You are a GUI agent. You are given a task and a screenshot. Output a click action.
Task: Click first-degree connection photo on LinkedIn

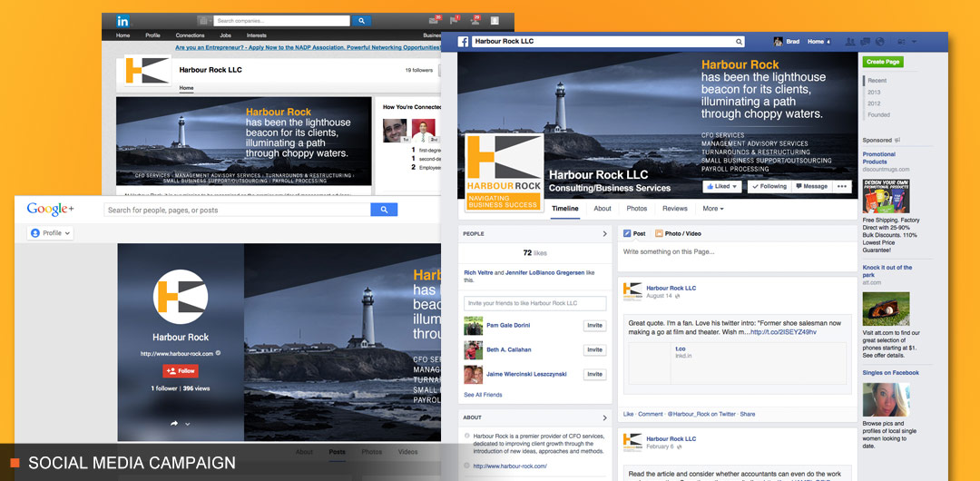[x=395, y=131]
